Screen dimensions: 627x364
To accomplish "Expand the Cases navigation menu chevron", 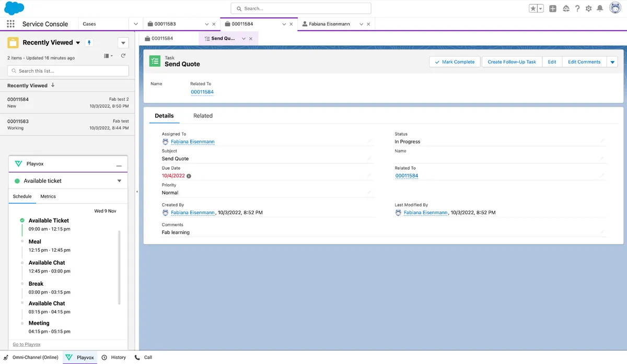I will point(135,24).
